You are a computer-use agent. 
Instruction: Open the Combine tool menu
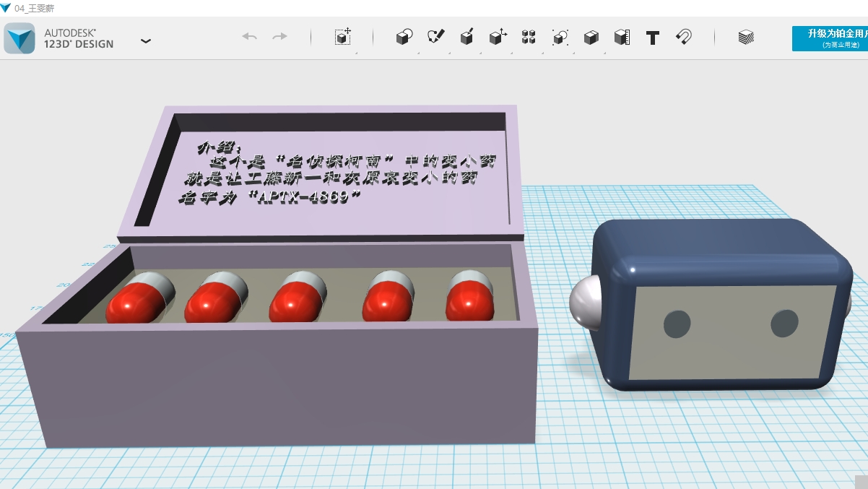coord(591,37)
